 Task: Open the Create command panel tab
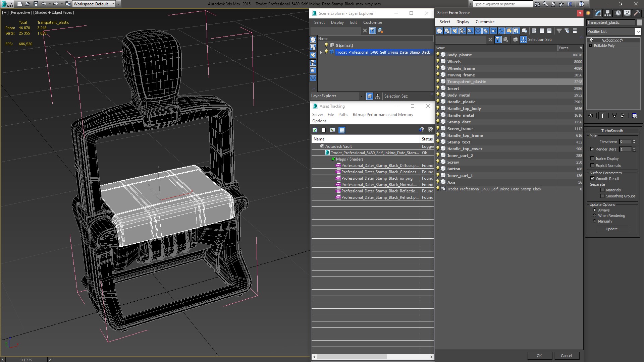click(588, 13)
